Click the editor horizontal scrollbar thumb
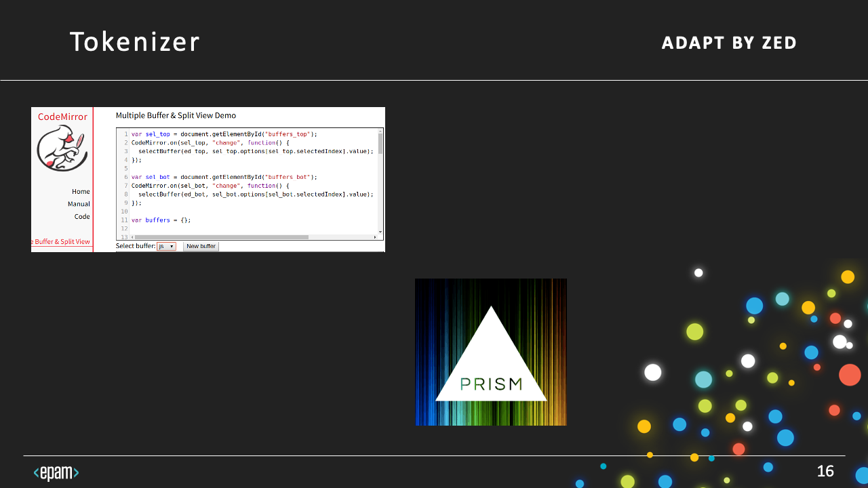This screenshot has width=868, height=488. tap(222, 237)
